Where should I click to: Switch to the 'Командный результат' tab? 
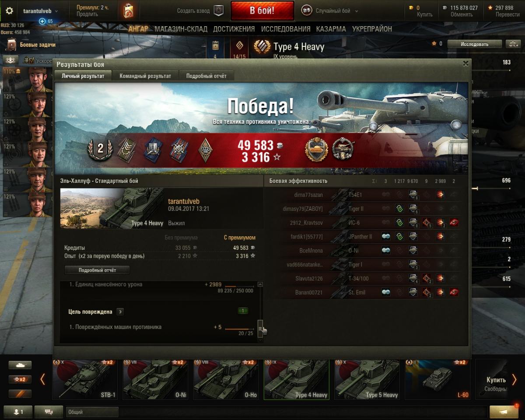145,76
